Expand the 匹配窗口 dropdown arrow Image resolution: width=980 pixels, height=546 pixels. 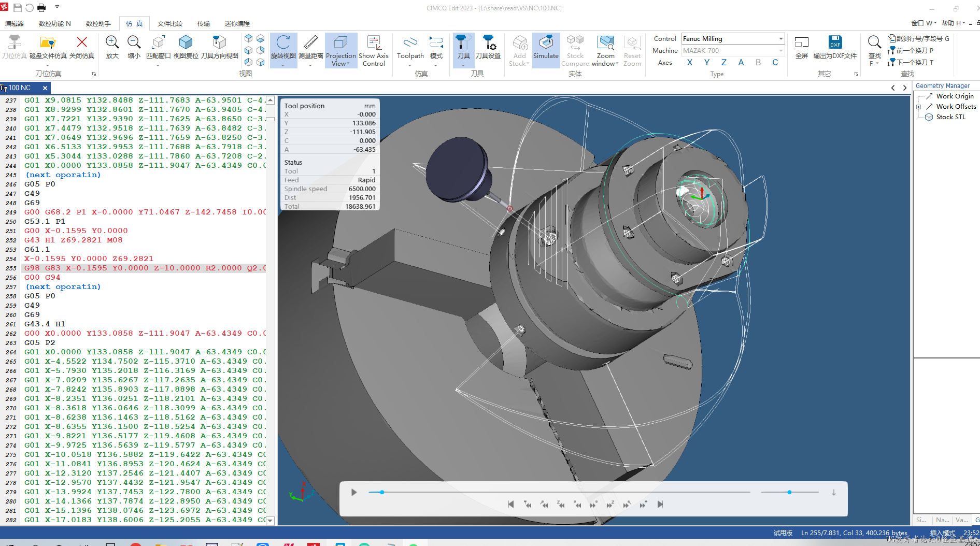[x=159, y=65]
